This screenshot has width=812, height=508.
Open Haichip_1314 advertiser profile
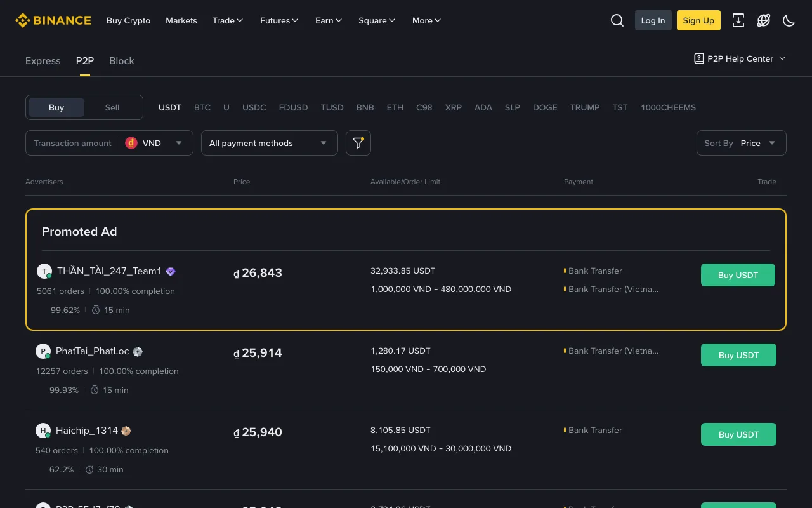pos(87,431)
